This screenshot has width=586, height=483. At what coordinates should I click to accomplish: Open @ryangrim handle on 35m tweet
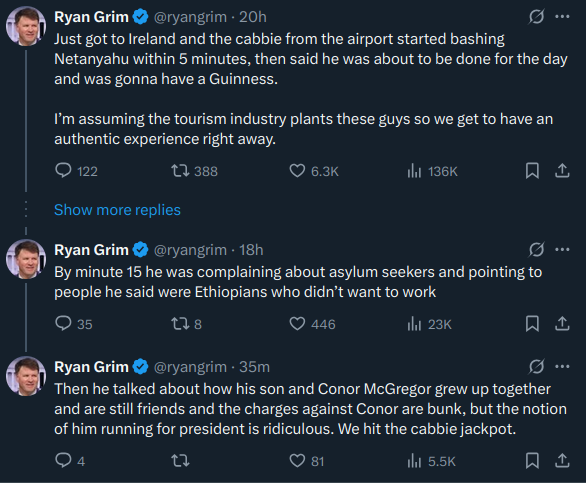coord(190,367)
